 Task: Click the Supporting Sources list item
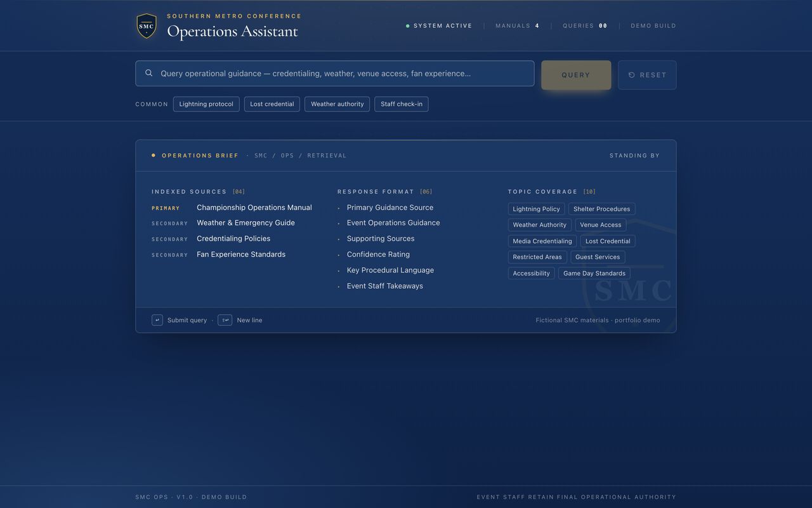coord(381,239)
